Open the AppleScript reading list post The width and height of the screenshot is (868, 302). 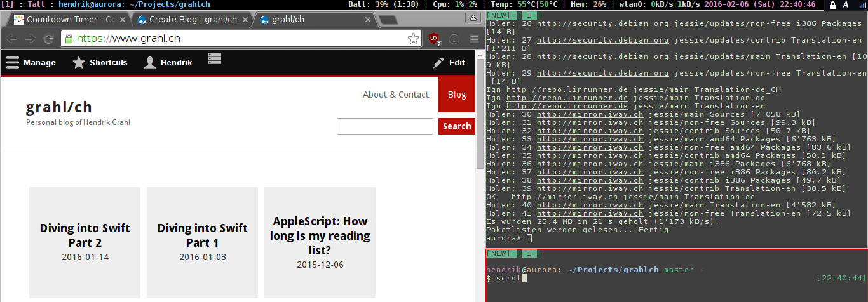[x=320, y=236]
